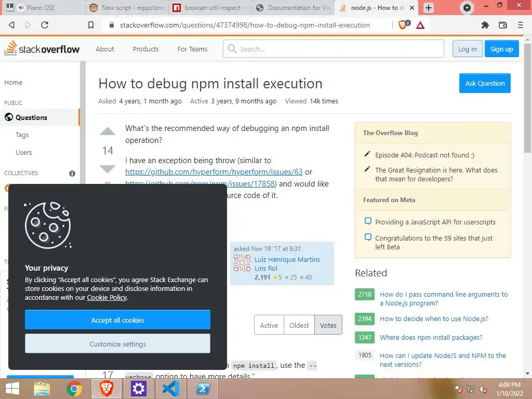Click the network tray icon
The height and width of the screenshot is (399, 532).
click(470, 389)
